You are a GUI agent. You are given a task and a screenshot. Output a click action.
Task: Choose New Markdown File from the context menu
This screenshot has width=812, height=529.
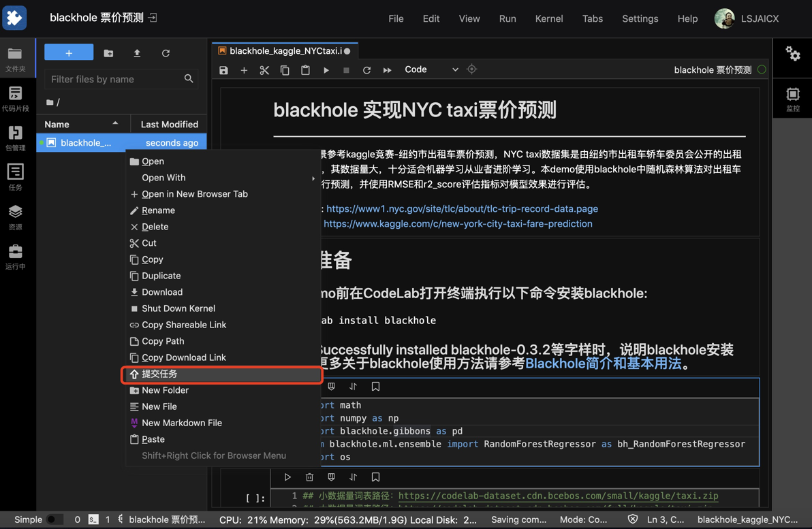point(223,423)
